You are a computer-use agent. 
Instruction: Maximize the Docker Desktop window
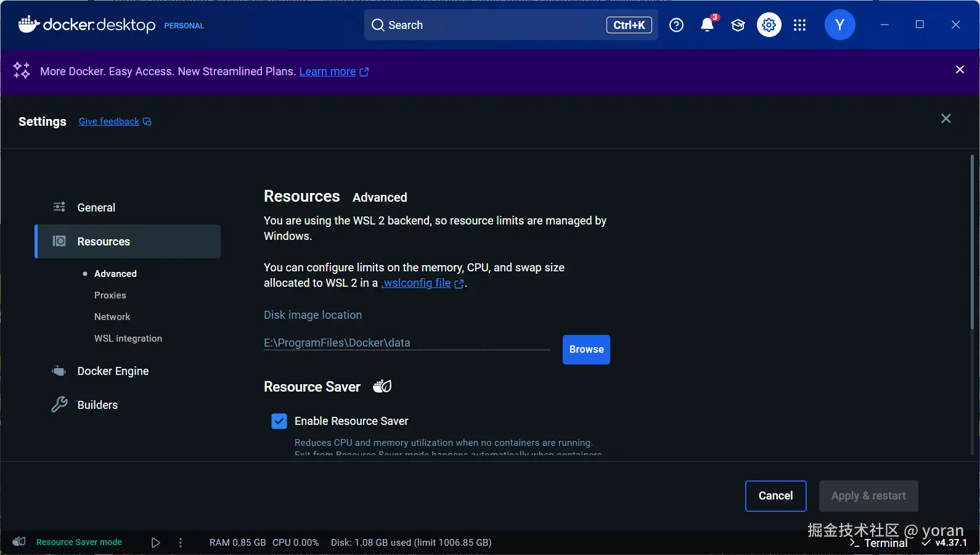(x=920, y=25)
